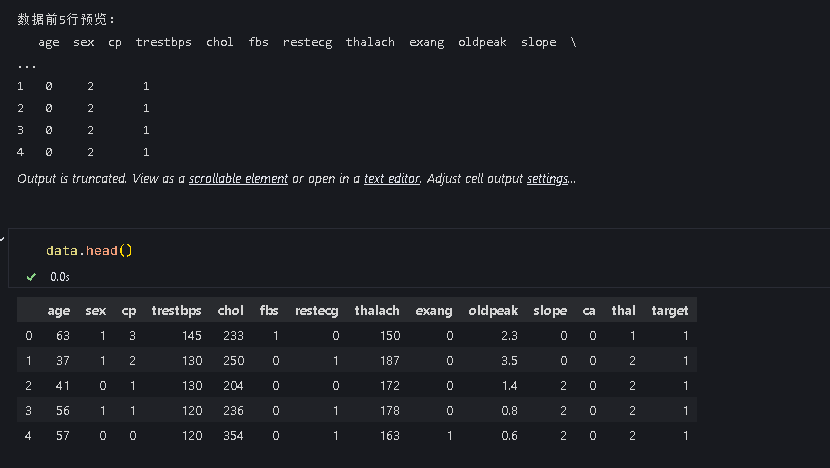Select the 'thal' table column header
This screenshot has height=468, width=830.
[624, 310]
